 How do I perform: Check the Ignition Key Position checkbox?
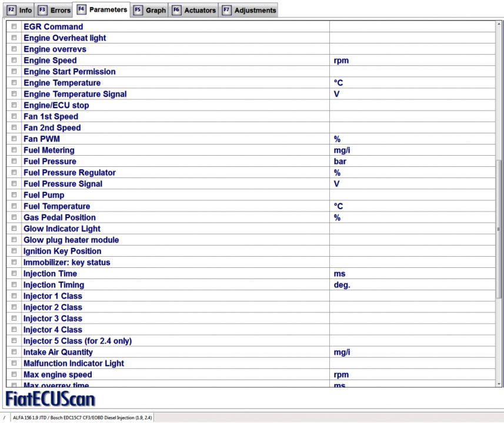coord(14,251)
